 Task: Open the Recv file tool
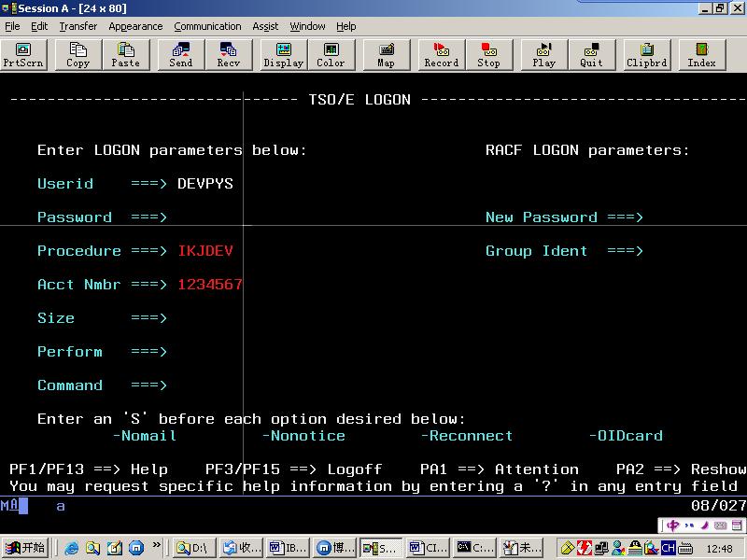click(x=229, y=55)
